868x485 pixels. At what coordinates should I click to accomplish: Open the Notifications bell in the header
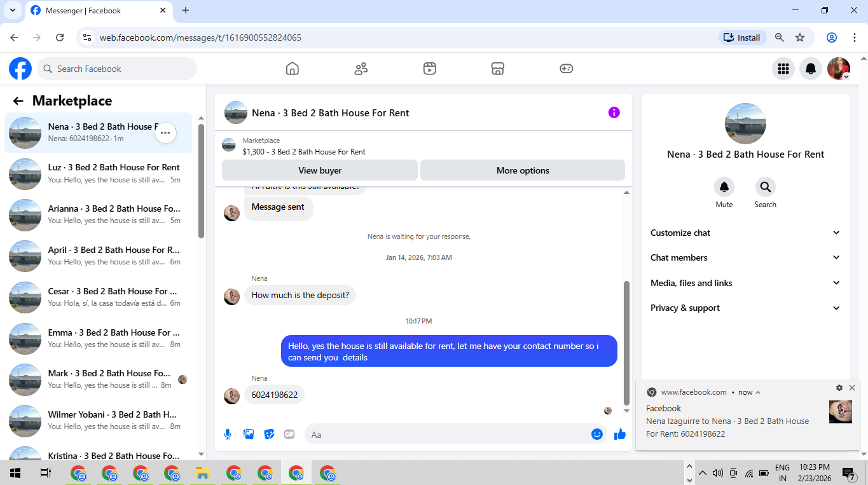click(x=811, y=69)
